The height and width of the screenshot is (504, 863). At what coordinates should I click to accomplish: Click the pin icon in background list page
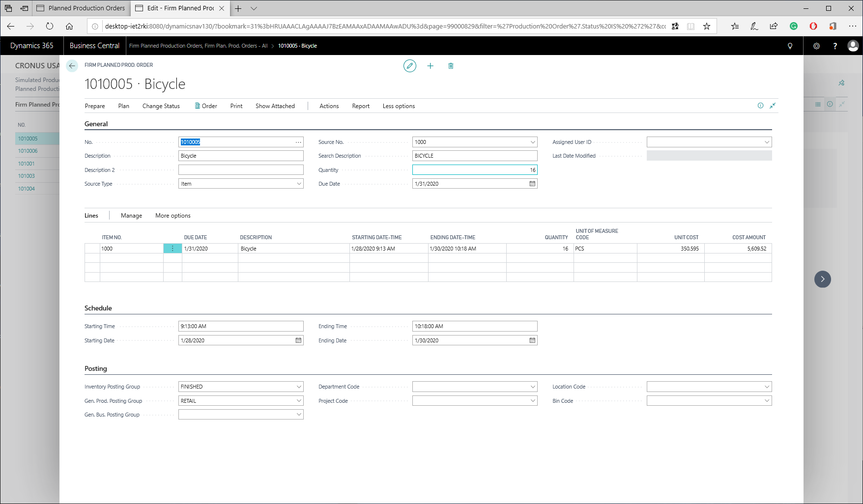click(841, 83)
